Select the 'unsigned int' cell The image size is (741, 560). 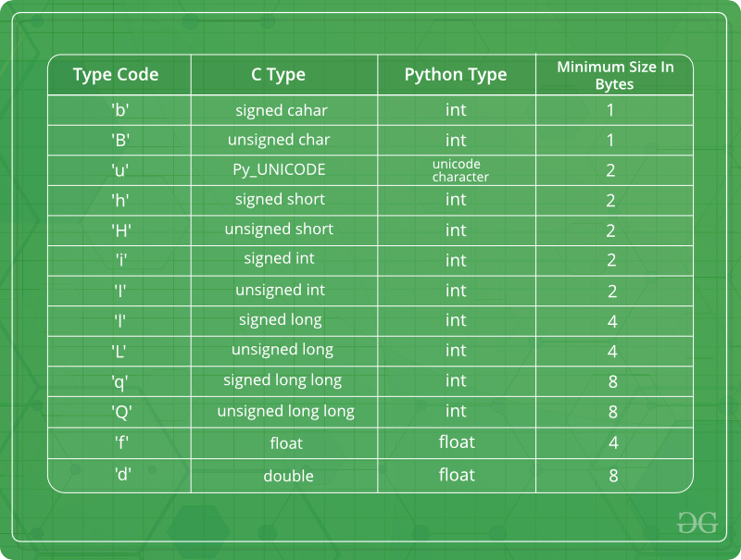280,291
